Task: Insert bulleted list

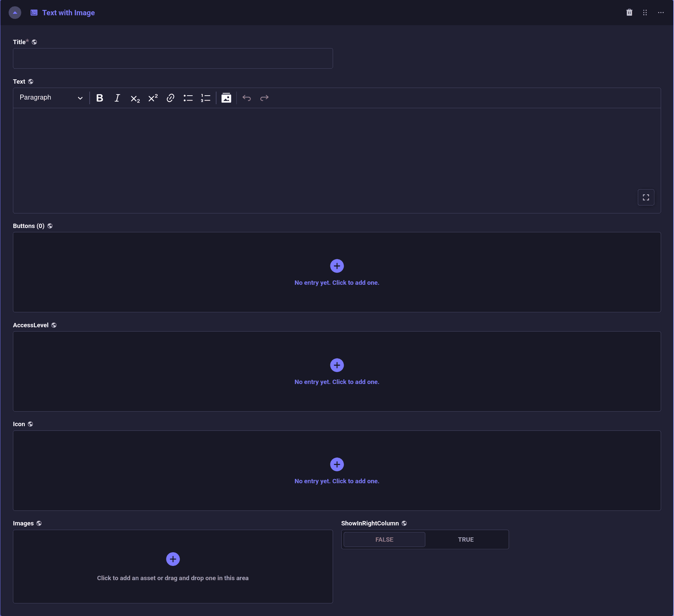Action: [188, 98]
